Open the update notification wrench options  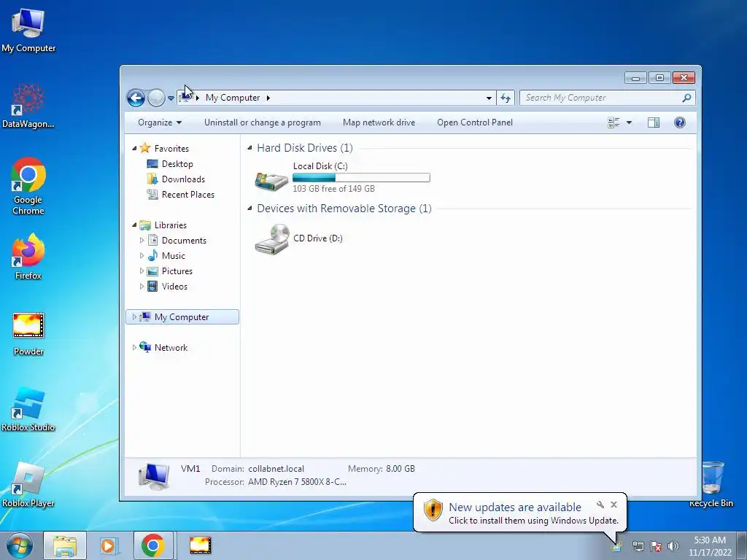click(x=600, y=505)
